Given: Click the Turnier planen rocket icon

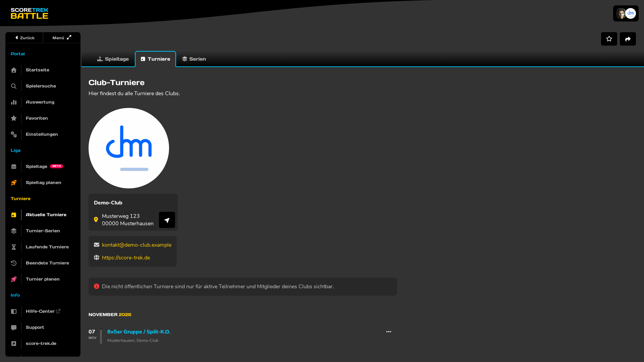Looking at the screenshot, I should (14, 279).
